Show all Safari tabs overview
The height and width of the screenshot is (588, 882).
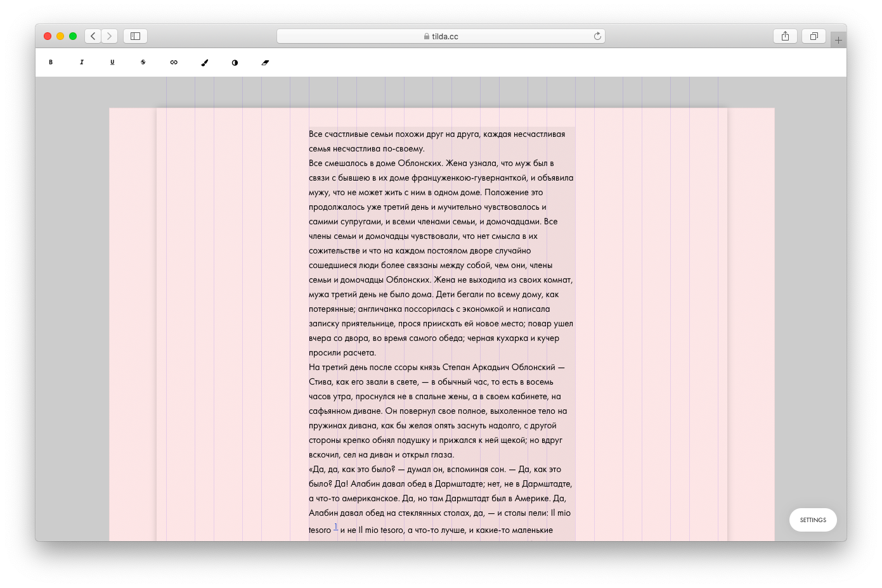pos(814,36)
